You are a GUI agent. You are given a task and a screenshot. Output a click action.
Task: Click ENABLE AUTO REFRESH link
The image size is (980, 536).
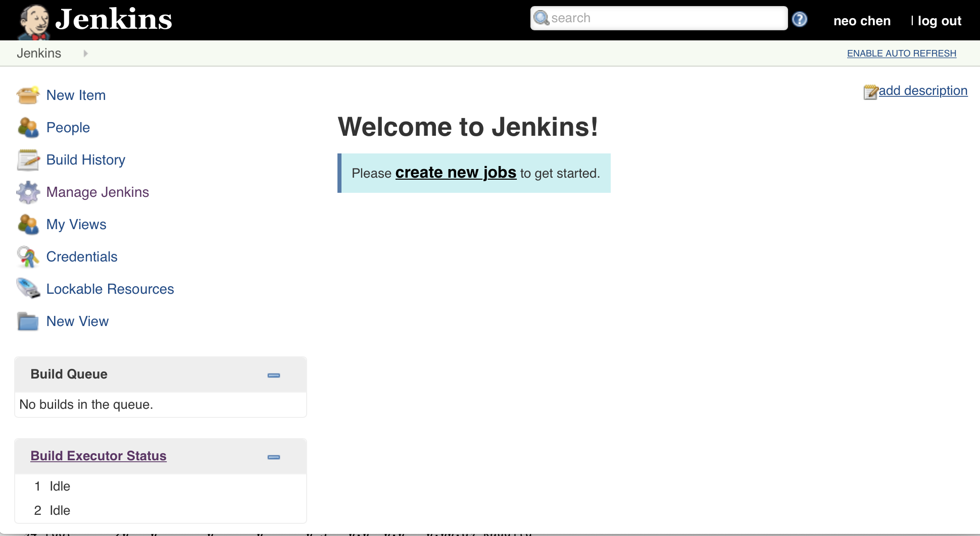902,53
